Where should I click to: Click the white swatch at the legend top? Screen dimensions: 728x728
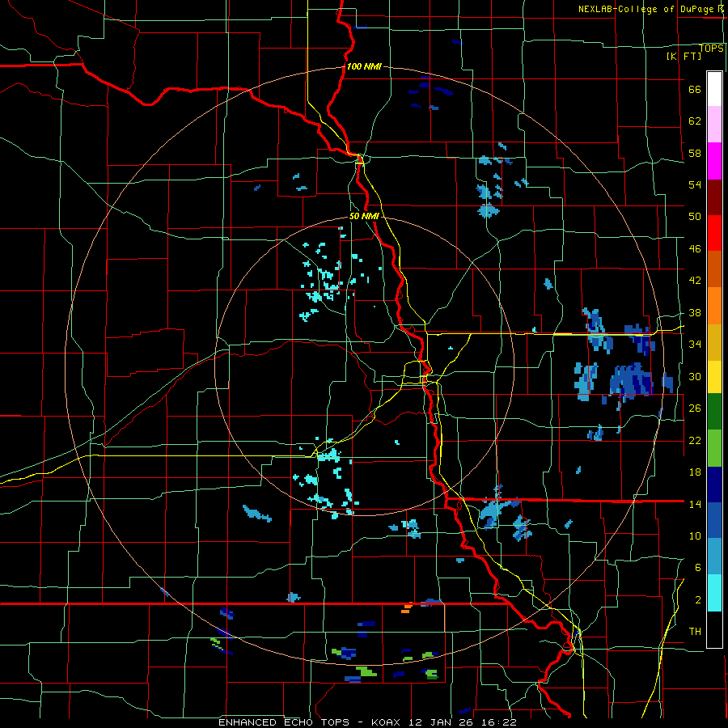pyautogui.click(x=714, y=89)
